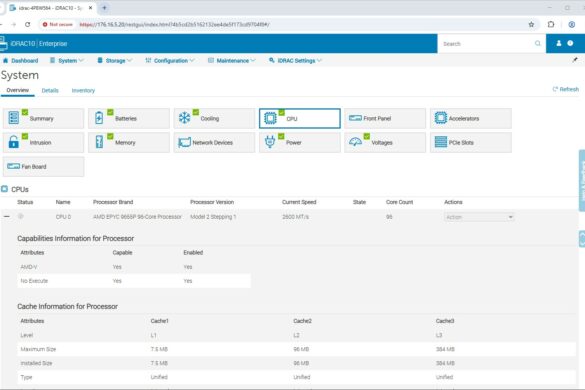Switch to the Inventory tab
This screenshot has width=585, height=390.
click(x=83, y=90)
